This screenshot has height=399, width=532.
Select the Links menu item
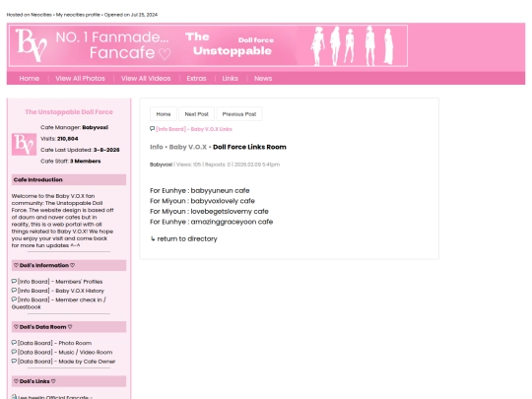[x=230, y=79]
